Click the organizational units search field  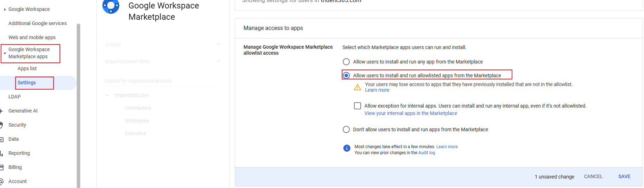coord(162,81)
